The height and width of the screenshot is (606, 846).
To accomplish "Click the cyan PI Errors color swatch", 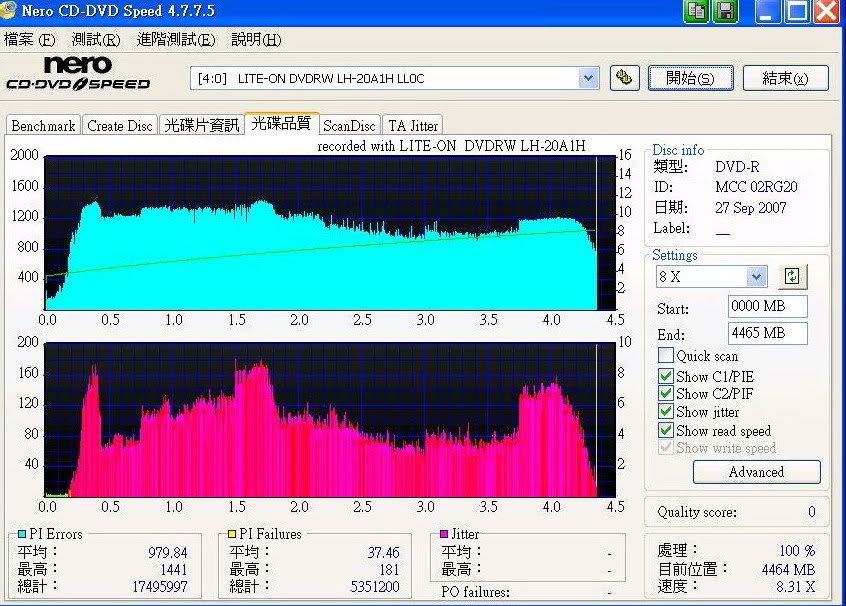I will 22,534.
